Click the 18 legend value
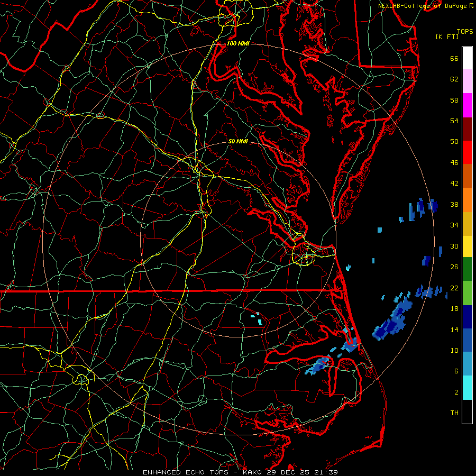Viewport: 476px width, 476px height. [x=454, y=309]
